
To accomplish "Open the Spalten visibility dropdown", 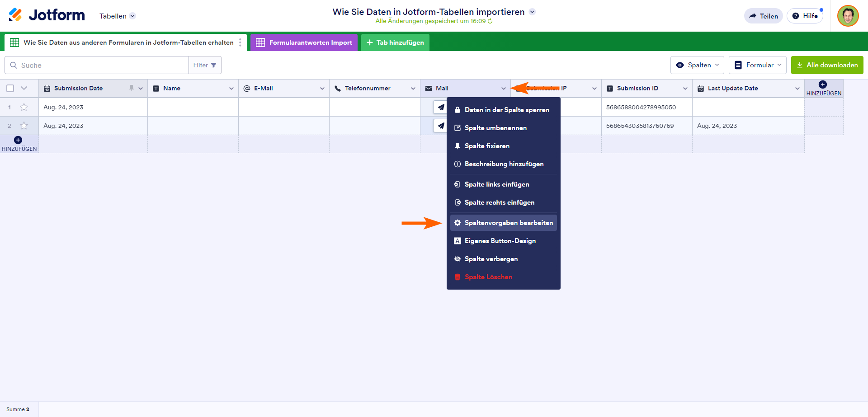I will (697, 65).
